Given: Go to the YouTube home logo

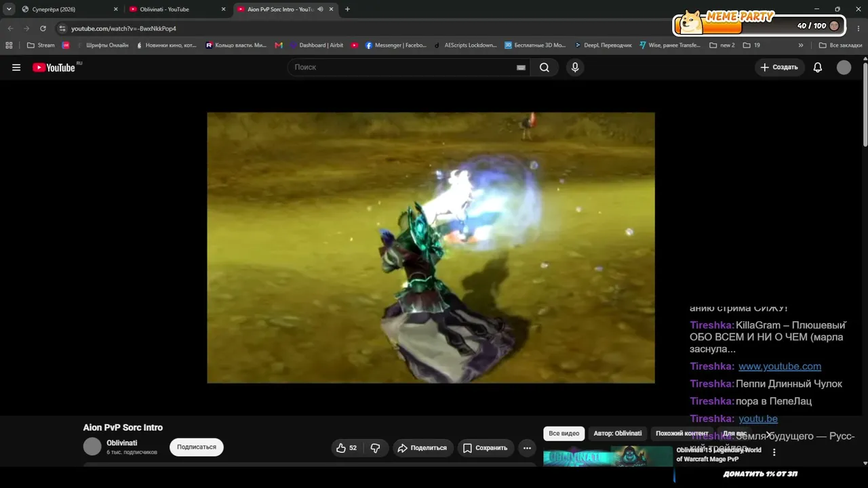Looking at the screenshot, I should (54, 67).
